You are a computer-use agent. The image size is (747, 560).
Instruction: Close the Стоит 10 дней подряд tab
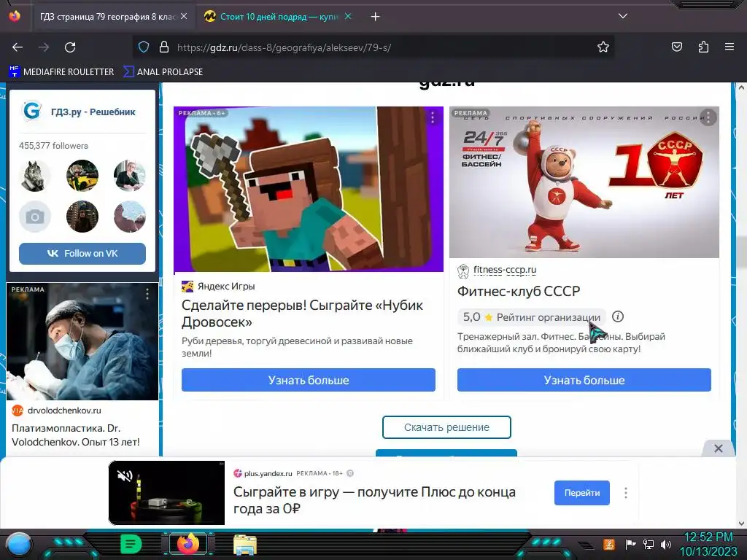(x=348, y=17)
